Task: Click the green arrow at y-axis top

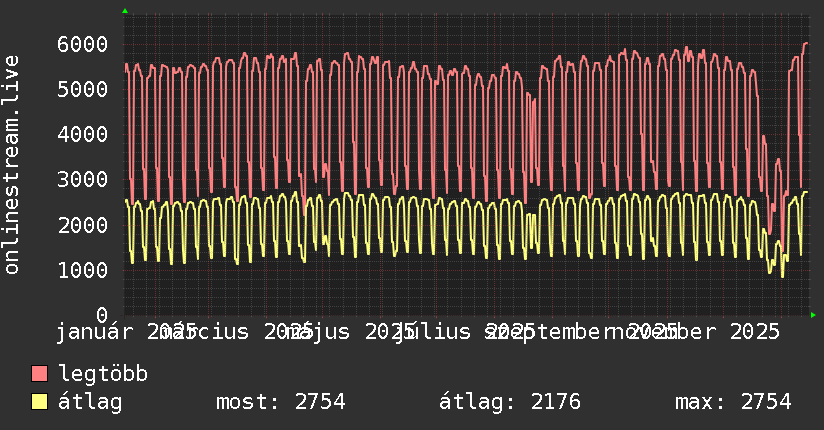Action: 125,11
